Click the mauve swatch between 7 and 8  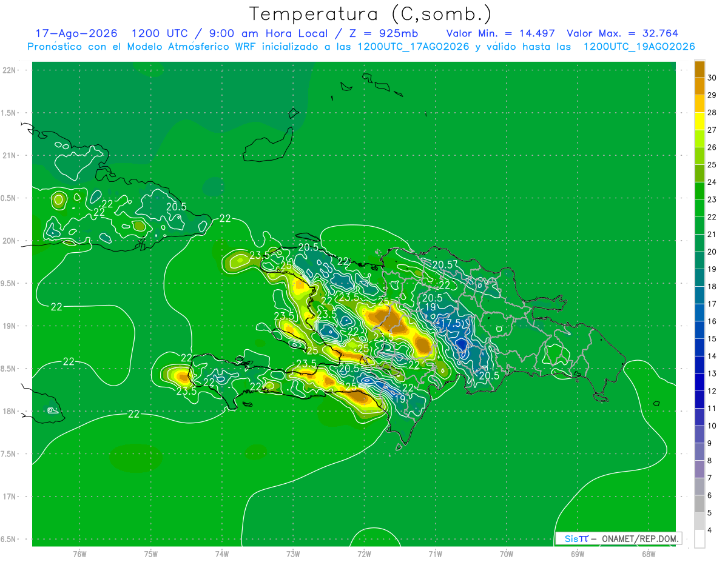[x=699, y=469]
